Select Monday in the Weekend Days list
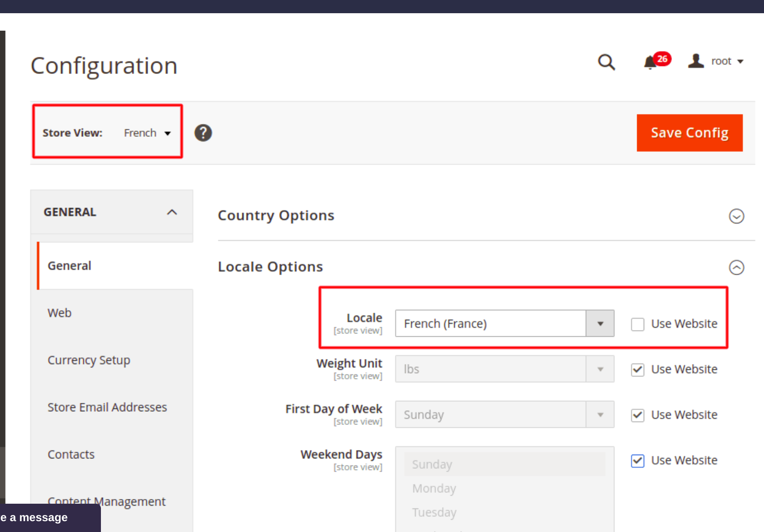This screenshot has width=764, height=532. click(434, 488)
